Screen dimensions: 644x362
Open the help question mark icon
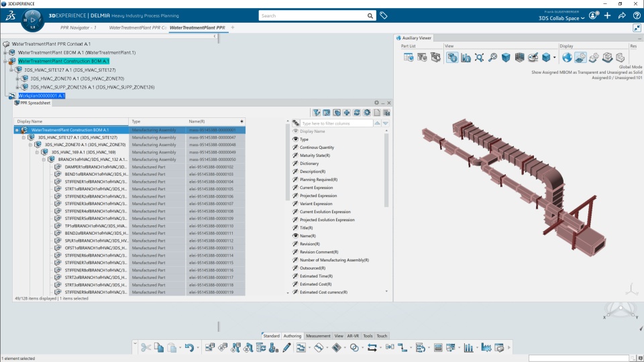tap(637, 15)
